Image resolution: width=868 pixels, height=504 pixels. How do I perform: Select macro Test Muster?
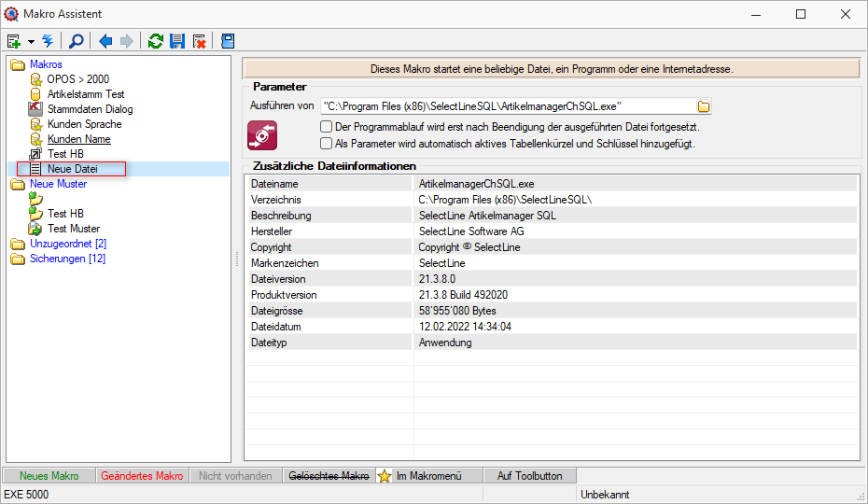pyautogui.click(x=74, y=229)
